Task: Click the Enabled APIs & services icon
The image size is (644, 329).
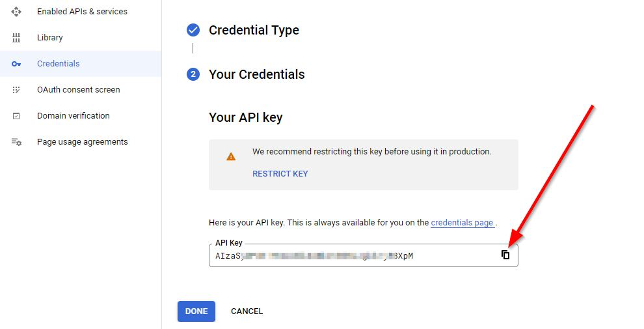Action: [16, 12]
